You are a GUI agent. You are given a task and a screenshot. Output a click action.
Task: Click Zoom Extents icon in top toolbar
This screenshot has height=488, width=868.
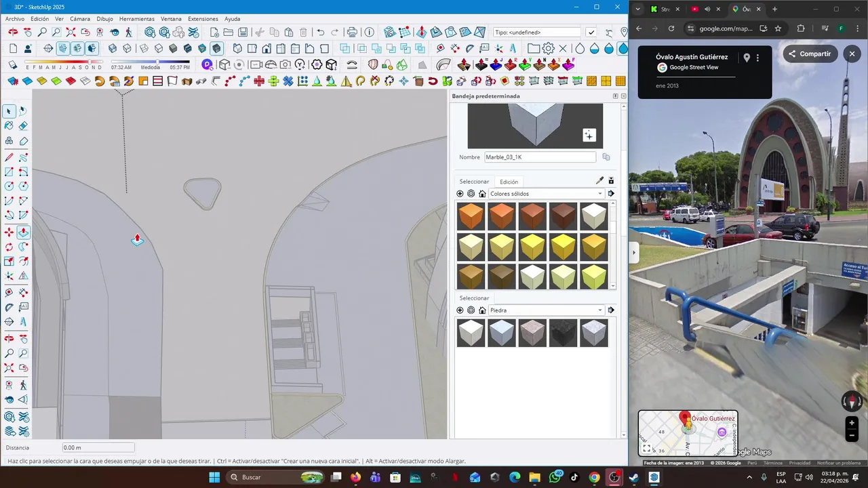coord(71,32)
